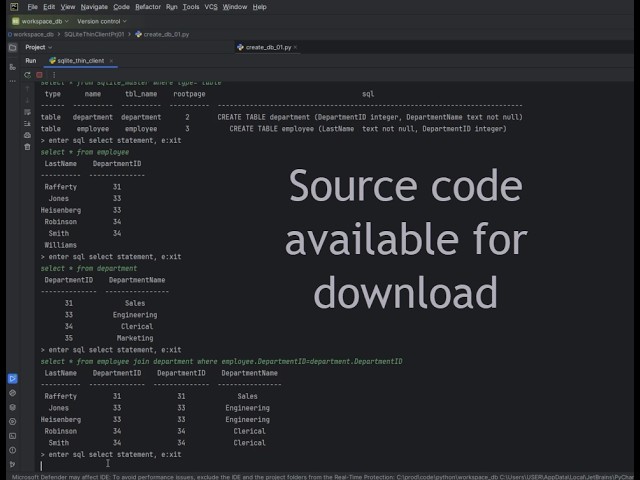Screen dimensions: 640x480
Task: Click 'tbl_name' column header
Action: click(141, 94)
